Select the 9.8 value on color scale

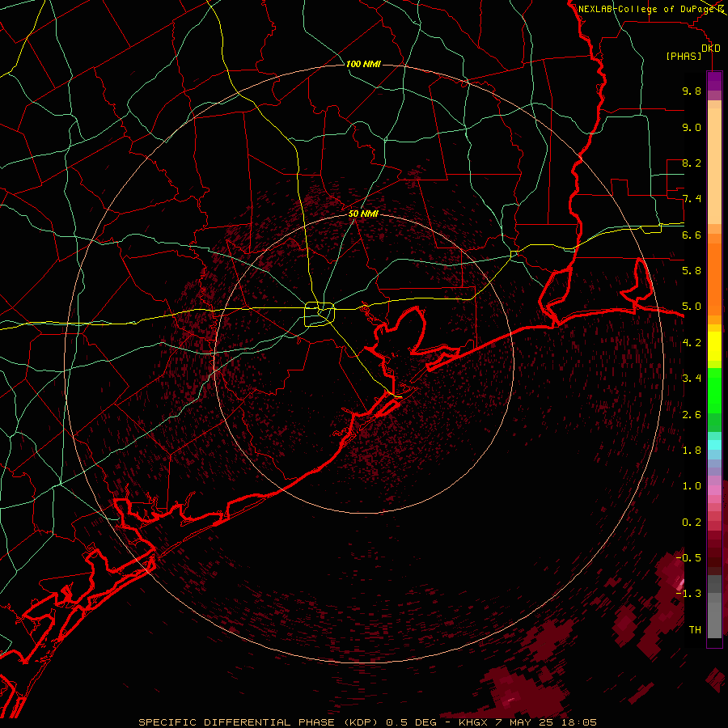pyautogui.click(x=692, y=91)
